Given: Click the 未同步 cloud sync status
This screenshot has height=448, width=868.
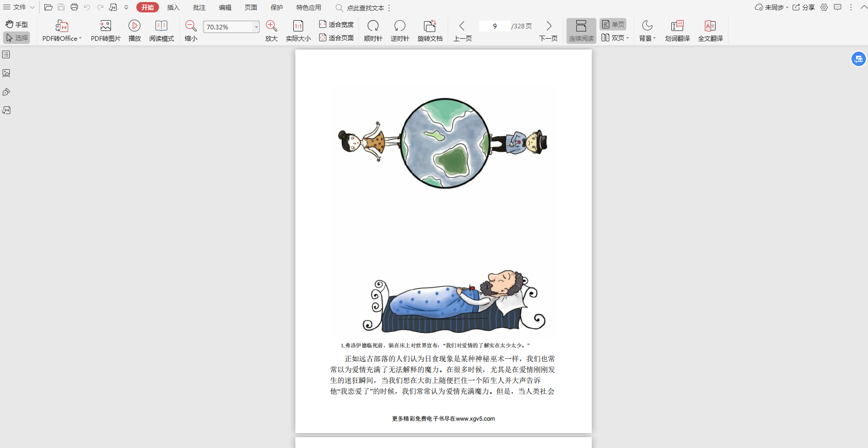Looking at the screenshot, I should (771, 7).
